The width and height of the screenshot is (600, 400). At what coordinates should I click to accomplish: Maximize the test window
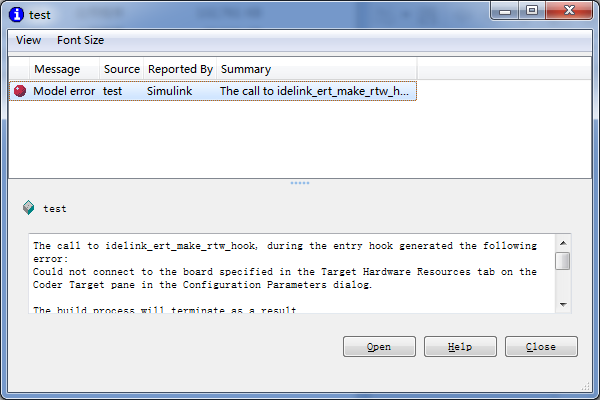pos(532,11)
